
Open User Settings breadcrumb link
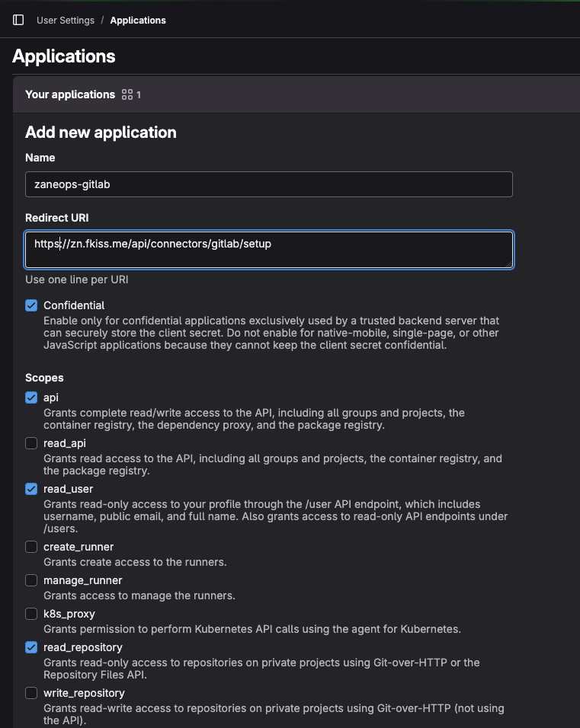[x=66, y=21]
